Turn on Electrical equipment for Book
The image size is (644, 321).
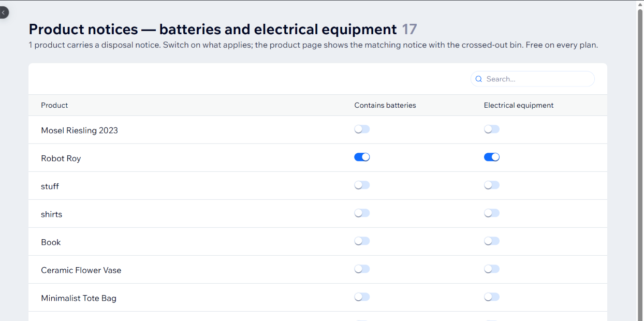492,241
